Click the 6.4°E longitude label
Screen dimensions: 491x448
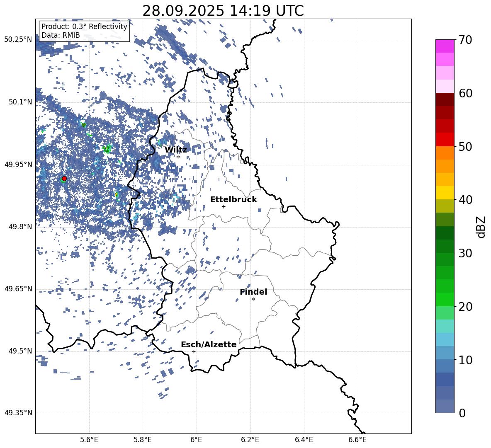pos(304,440)
